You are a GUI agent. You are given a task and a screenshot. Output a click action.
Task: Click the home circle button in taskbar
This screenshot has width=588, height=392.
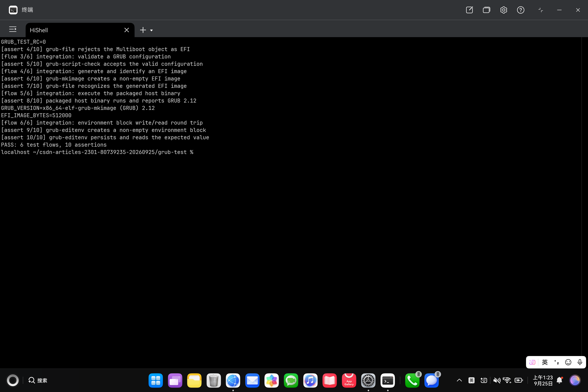[13, 380]
